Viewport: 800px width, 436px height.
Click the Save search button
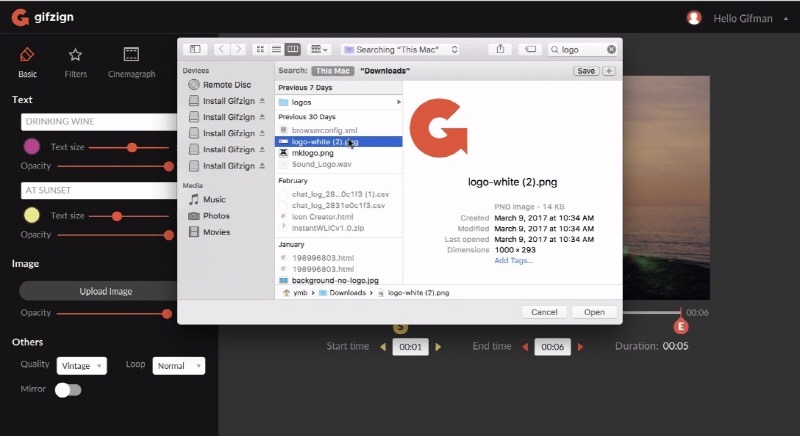(x=586, y=71)
